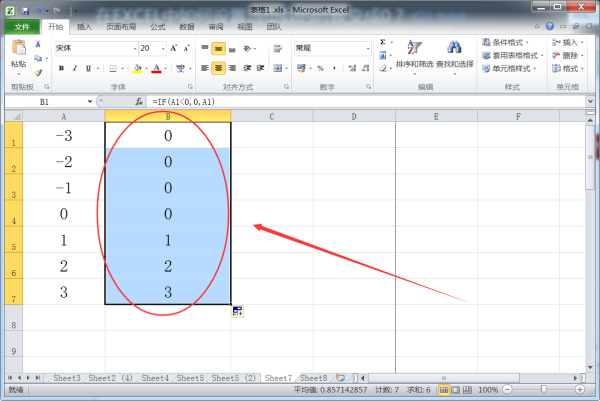The height and width of the screenshot is (401, 600).
Task: Toggle bold formatting
Action: (x=62, y=68)
